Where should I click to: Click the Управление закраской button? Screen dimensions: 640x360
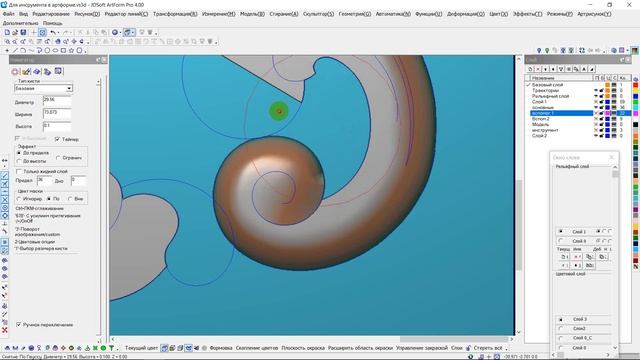[x=422, y=348]
